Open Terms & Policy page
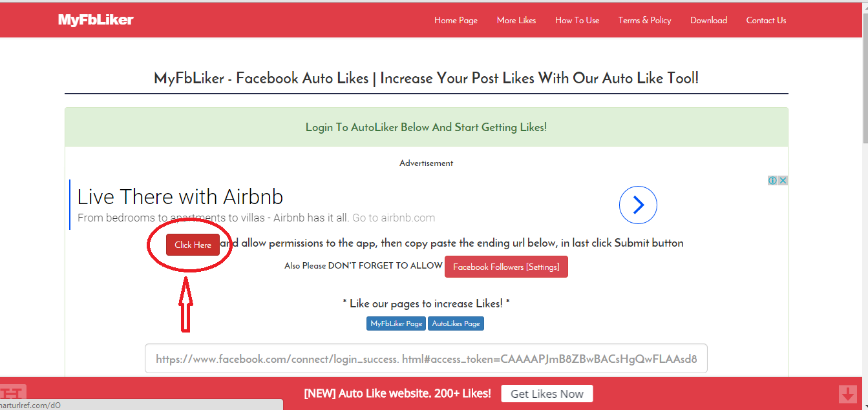 click(644, 20)
